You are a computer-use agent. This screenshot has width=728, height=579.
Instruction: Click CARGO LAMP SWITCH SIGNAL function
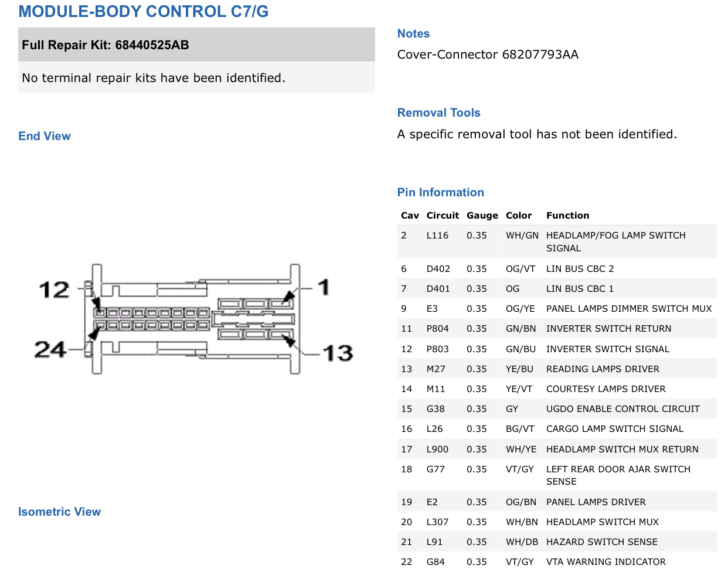click(x=615, y=429)
